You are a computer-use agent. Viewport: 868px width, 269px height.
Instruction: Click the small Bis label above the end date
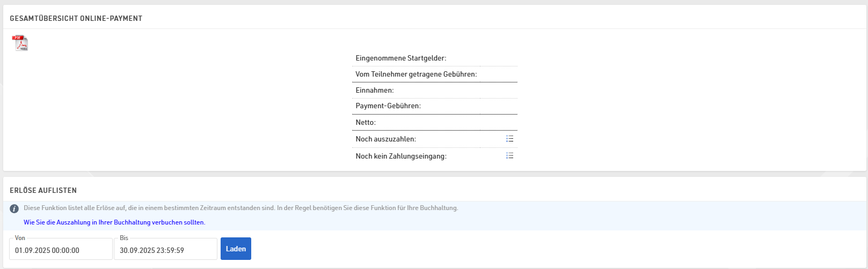pyautogui.click(x=124, y=238)
